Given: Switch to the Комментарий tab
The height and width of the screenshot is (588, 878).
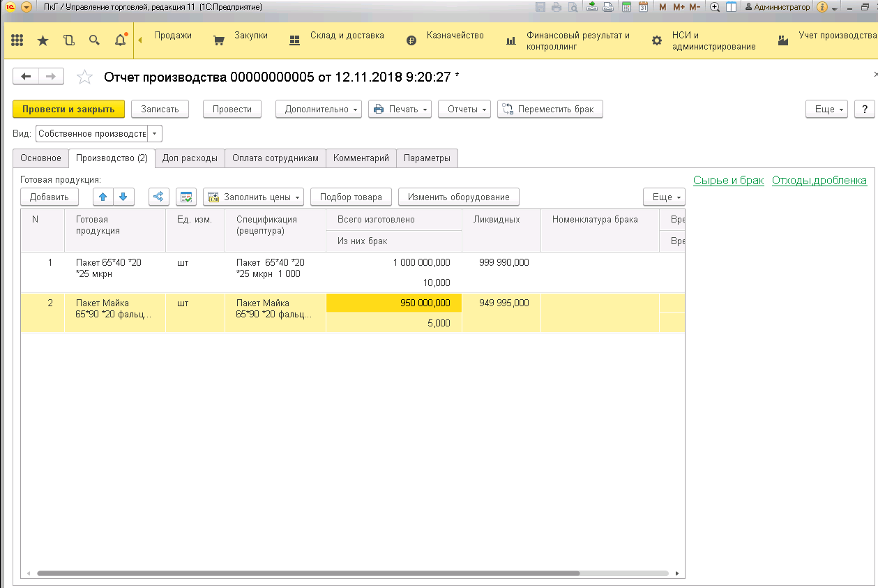Looking at the screenshot, I should click(x=361, y=158).
